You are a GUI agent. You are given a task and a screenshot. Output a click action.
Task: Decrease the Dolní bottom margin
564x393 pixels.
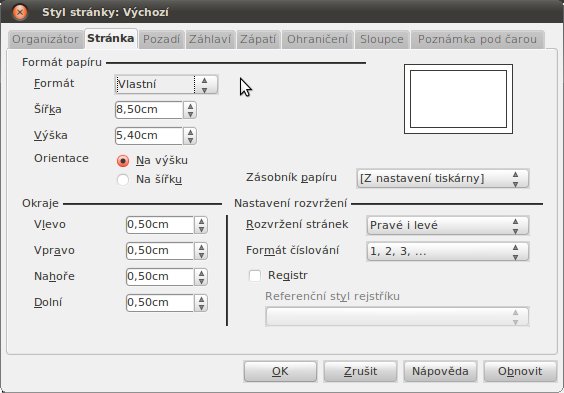point(201,307)
